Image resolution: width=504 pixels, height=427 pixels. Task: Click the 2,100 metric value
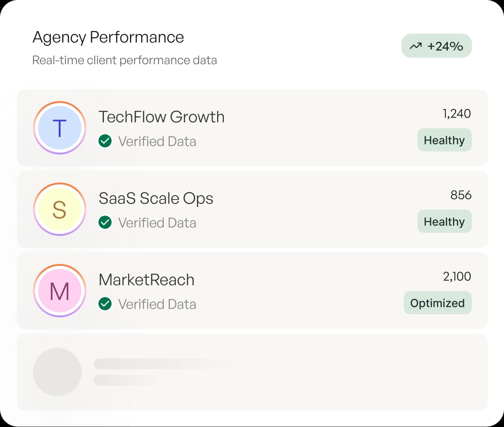click(457, 277)
